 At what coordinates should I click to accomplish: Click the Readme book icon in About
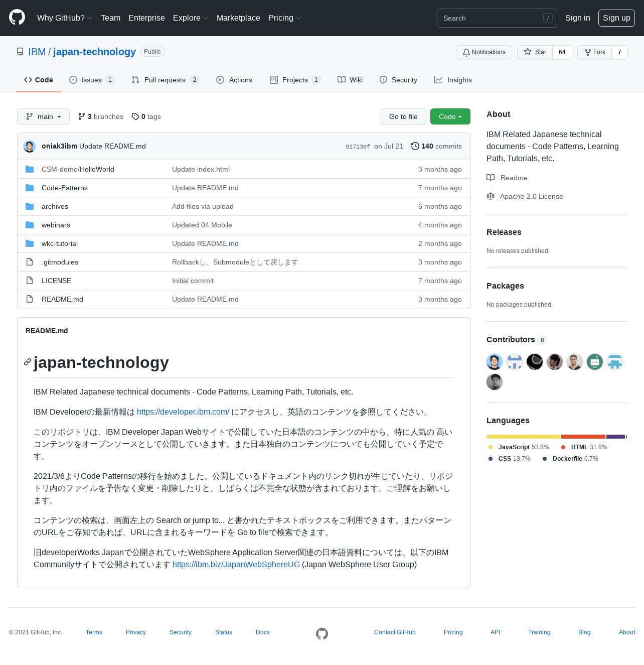pyautogui.click(x=491, y=178)
